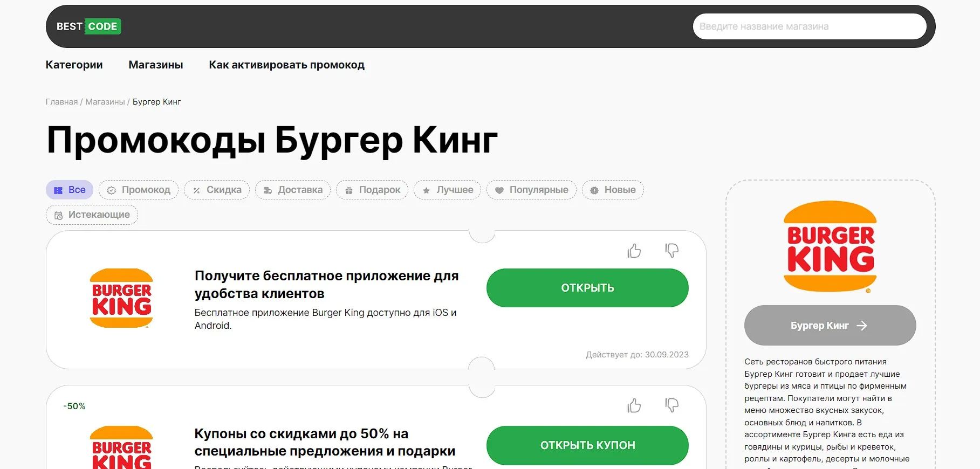980x469 pixels.
Task: Like the free app offer with thumbs up
Action: click(634, 251)
